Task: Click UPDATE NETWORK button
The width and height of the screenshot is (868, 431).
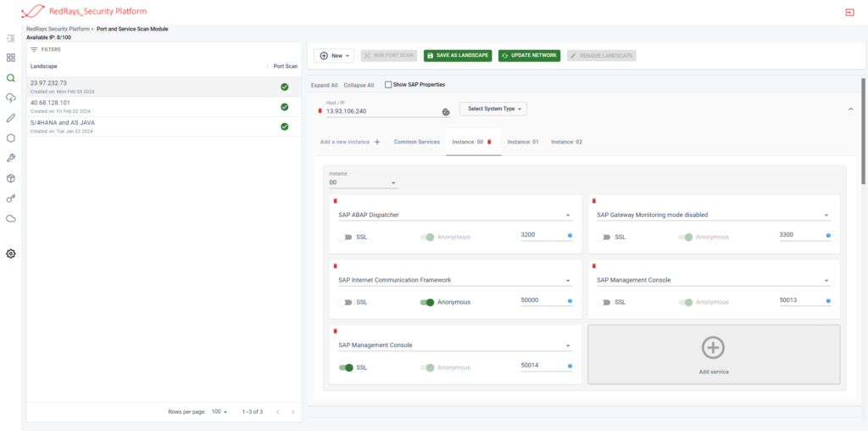Action: pyautogui.click(x=529, y=56)
